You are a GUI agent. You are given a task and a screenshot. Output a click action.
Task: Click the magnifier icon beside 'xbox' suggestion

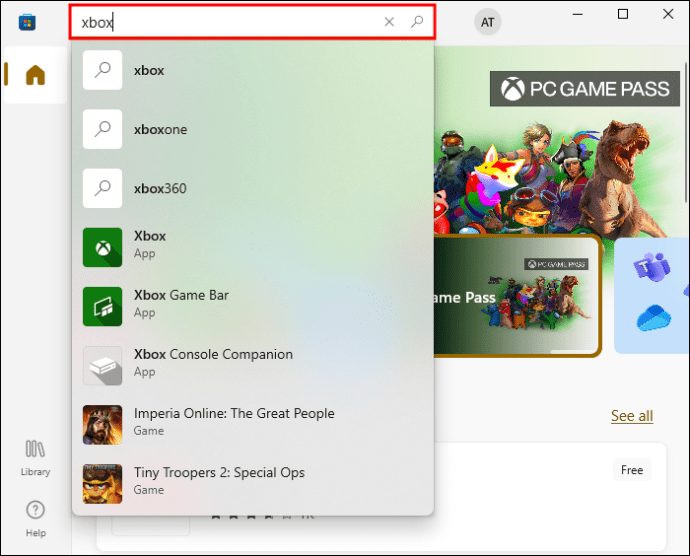pos(103,70)
